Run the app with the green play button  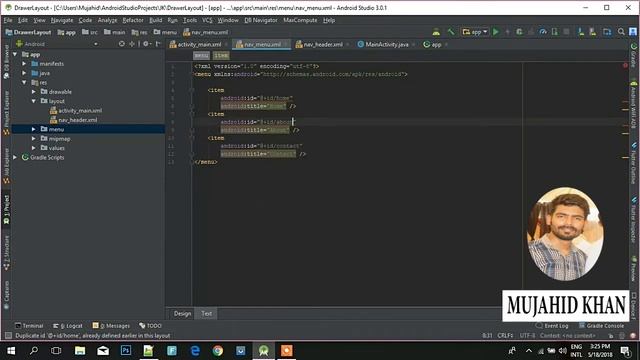click(496, 32)
